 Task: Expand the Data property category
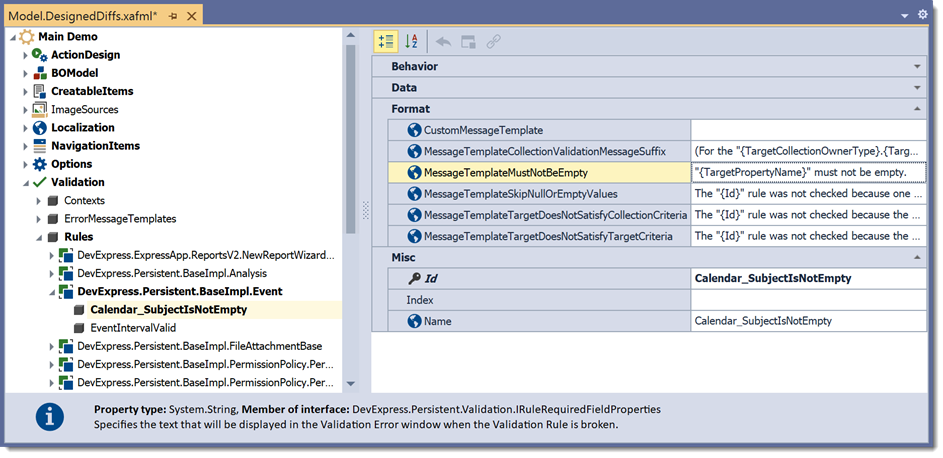point(917,88)
